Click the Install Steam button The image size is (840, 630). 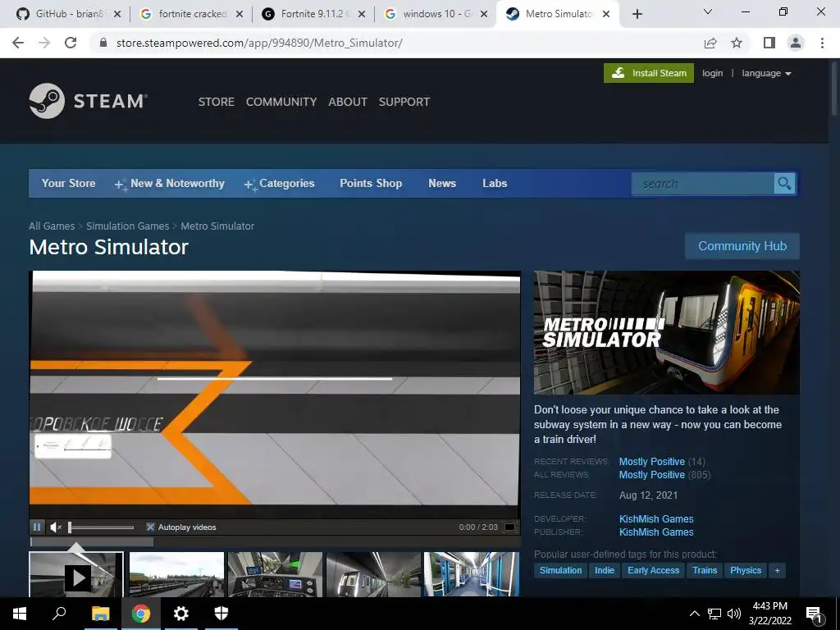(x=649, y=73)
